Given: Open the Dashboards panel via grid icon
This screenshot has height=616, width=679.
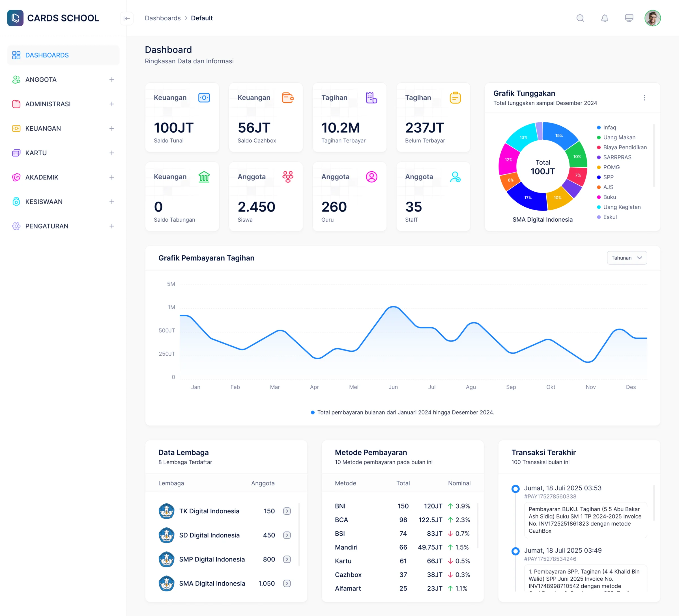Looking at the screenshot, I should (x=16, y=55).
